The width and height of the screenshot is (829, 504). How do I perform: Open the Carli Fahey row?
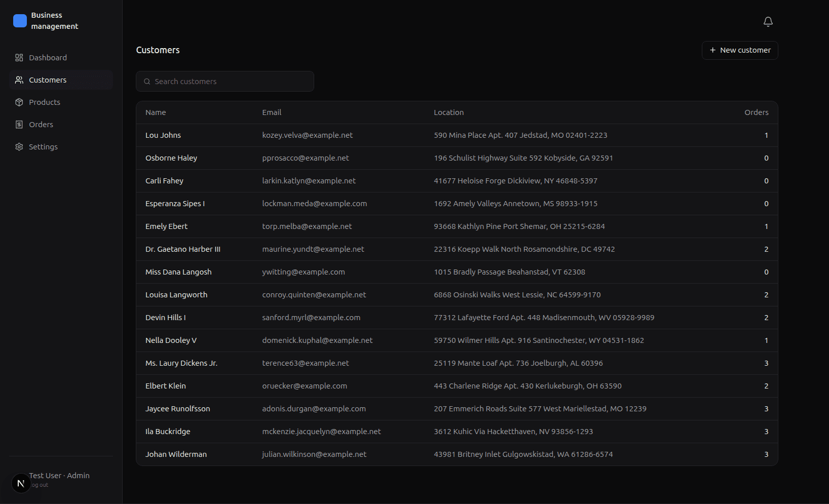coord(457,181)
